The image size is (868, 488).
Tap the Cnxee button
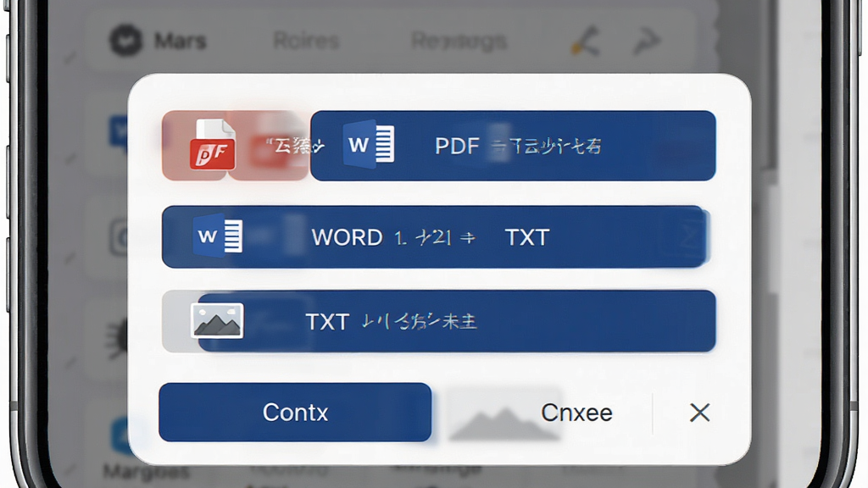click(576, 413)
